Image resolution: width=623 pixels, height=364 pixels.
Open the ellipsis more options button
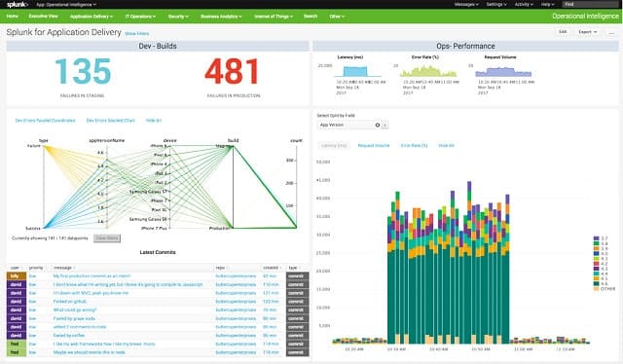tap(611, 32)
